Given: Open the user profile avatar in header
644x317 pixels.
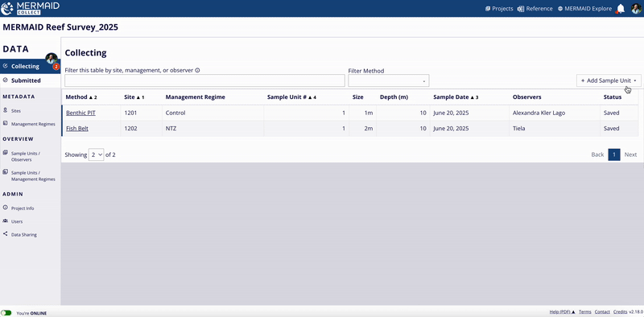Looking at the screenshot, I should (x=636, y=9).
